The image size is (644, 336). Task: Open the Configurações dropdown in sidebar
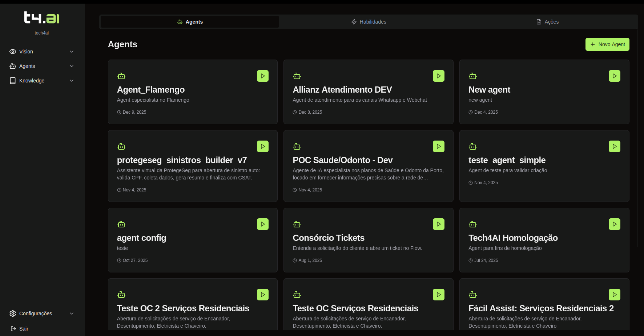[x=42, y=313]
